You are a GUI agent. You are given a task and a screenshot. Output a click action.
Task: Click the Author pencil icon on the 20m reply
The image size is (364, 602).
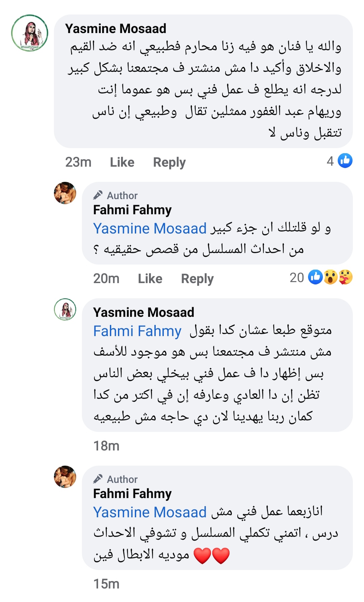tap(98, 195)
